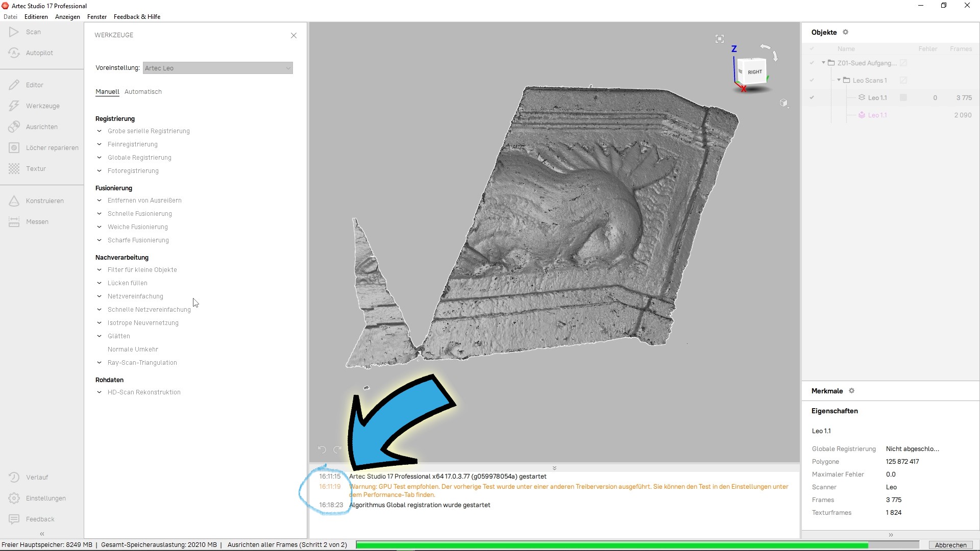Collapse the log panel chevron
The width and height of the screenshot is (980, 551).
coord(554,468)
